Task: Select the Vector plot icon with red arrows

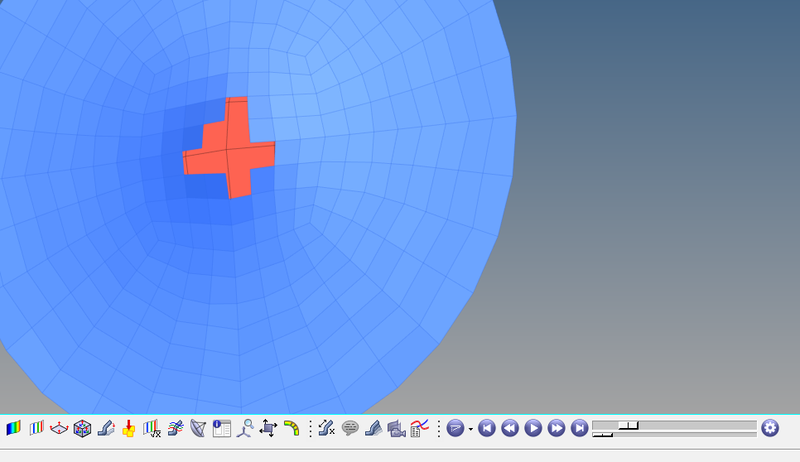Action: [x=59, y=428]
